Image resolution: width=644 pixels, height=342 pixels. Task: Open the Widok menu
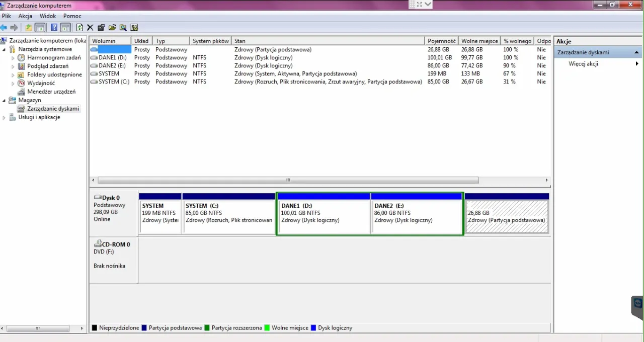pos(47,16)
